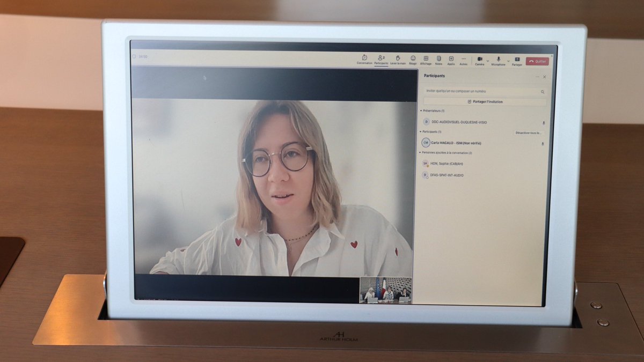
Task: Click the meeting timer in top-left
Action: coord(143,56)
